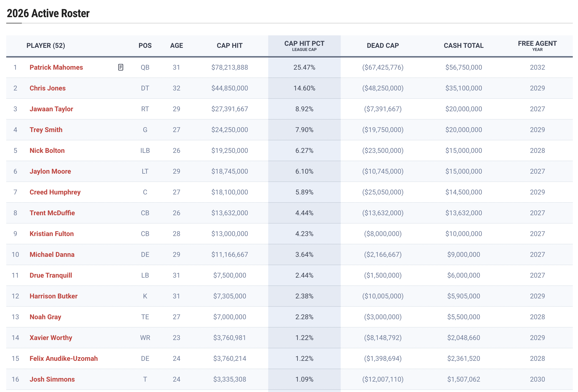Select Mahomes cap hit percentage 25.47%
Viewport: 578px width, 392px height.
(304, 67)
